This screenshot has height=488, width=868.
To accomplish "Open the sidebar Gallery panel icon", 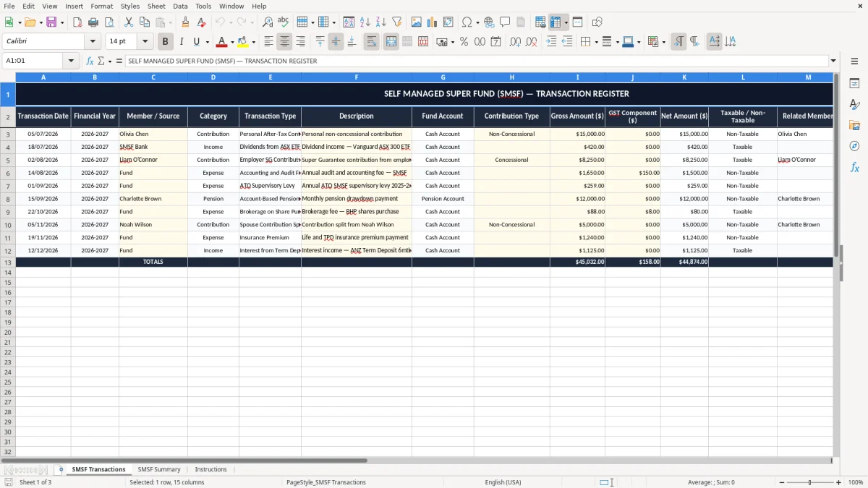I will [854, 126].
